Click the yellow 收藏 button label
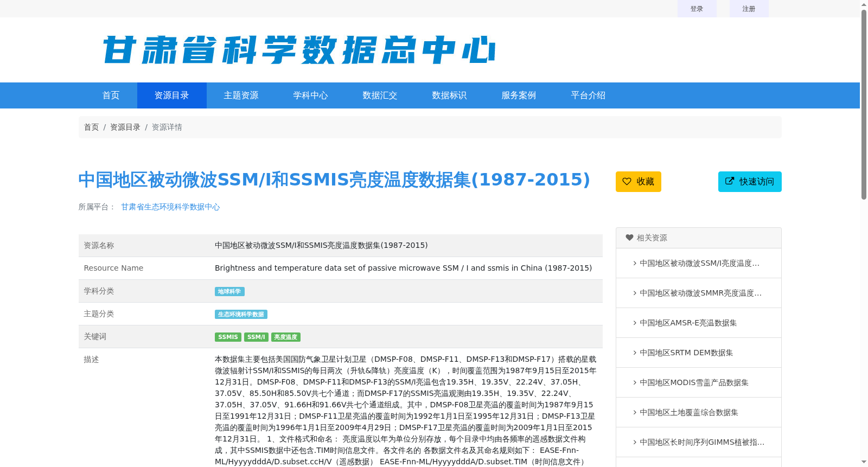Image resolution: width=868 pixels, height=467 pixels. point(646,182)
